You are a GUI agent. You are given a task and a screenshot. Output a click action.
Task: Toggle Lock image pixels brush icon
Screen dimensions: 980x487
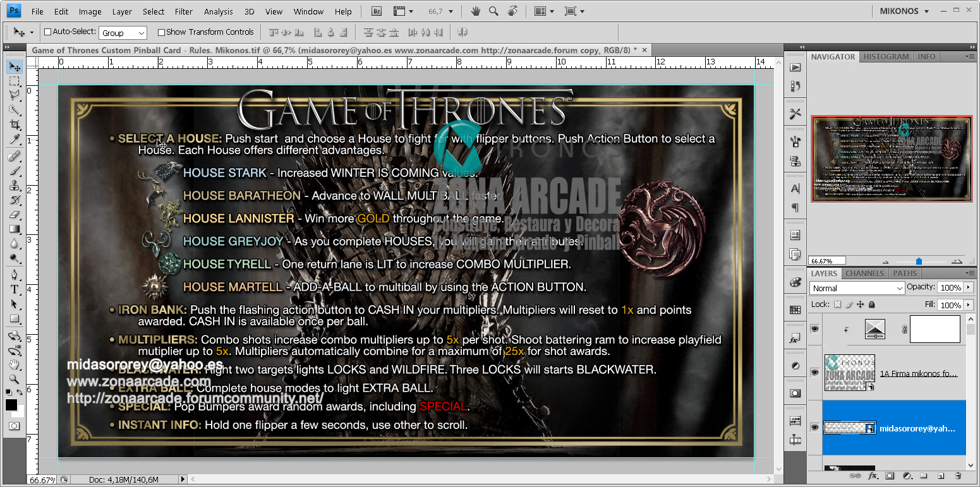tap(849, 304)
